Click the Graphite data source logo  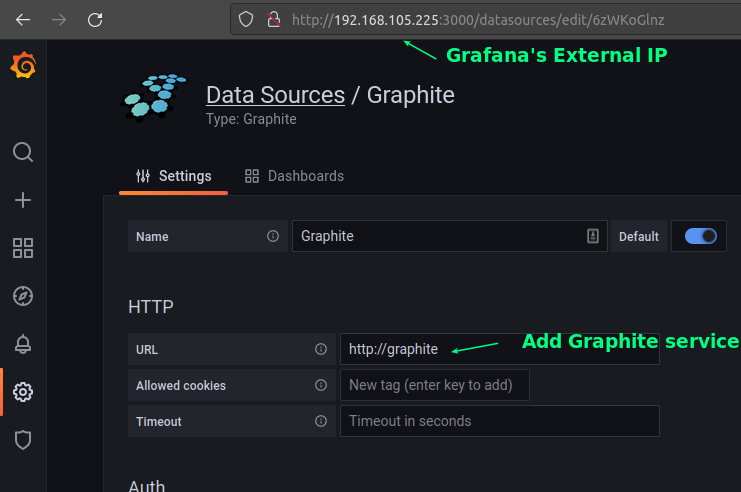[154, 98]
